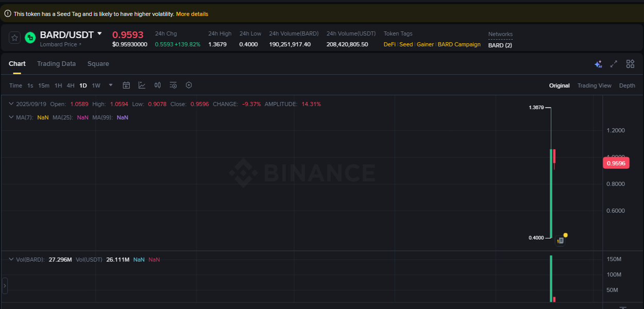
Task: Open the BARD Campaign token tag
Action: (x=459, y=44)
